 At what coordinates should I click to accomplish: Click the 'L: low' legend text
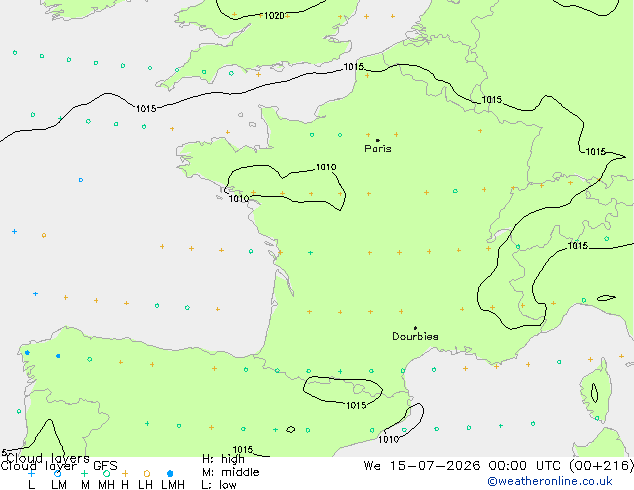coord(219,485)
